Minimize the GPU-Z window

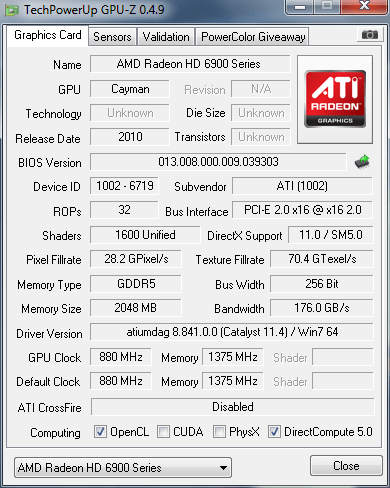300,7
